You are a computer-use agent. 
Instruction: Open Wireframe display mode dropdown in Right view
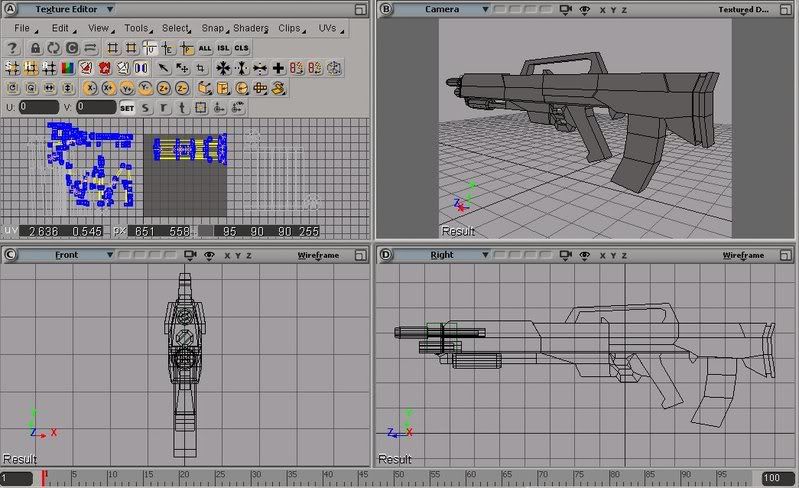click(x=743, y=255)
